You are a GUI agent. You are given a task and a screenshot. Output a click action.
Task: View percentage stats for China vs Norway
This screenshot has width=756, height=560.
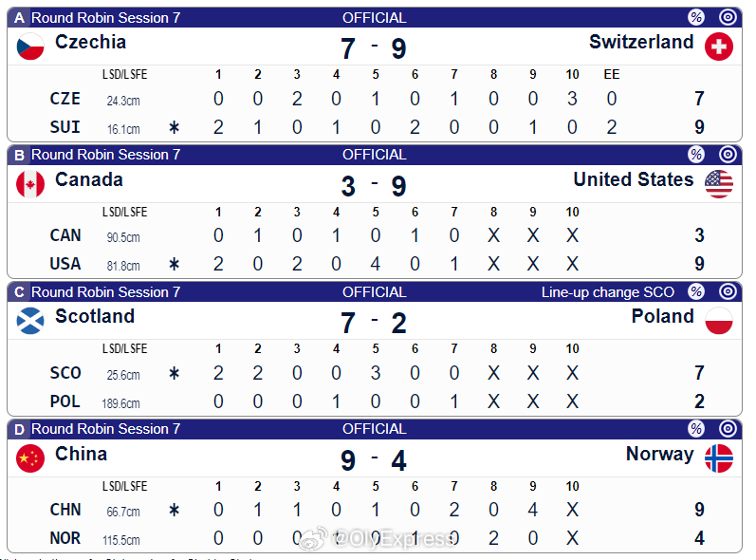[x=695, y=428]
